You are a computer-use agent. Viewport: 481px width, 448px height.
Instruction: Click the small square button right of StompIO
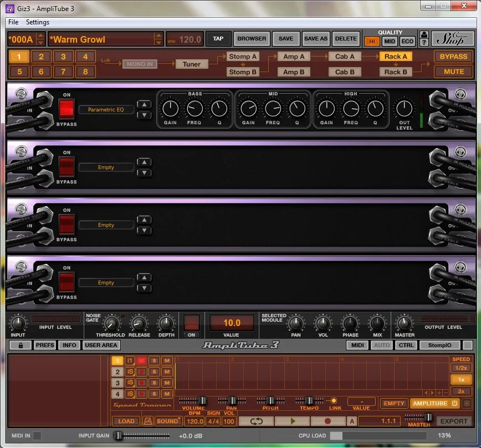pos(468,345)
